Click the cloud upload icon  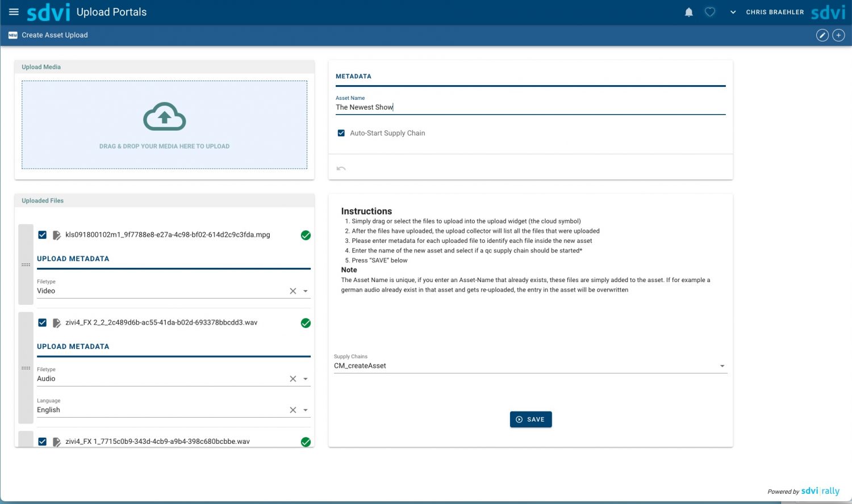click(164, 117)
